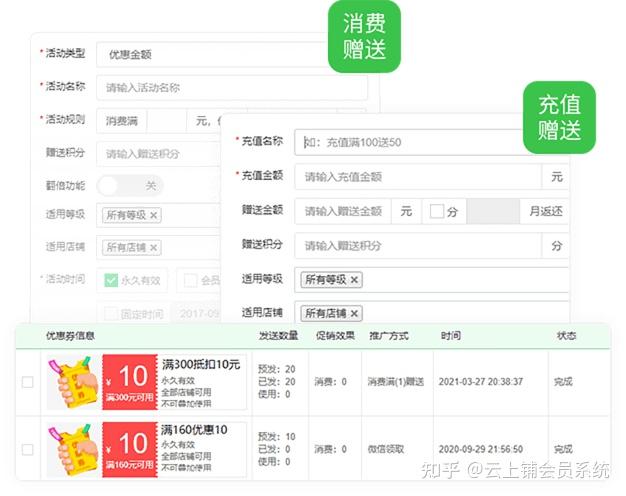
Task: Uncheck the 永久有效 checkbox
Action: click(111, 280)
